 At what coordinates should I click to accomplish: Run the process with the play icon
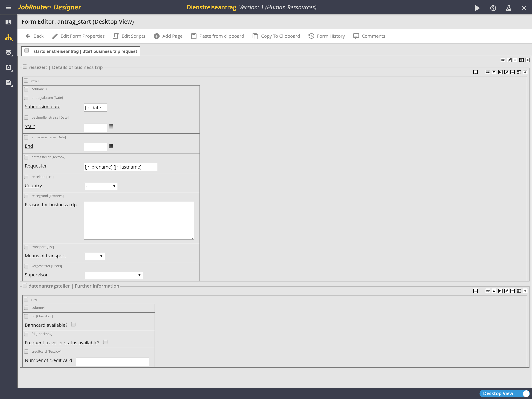tap(477, 8)
